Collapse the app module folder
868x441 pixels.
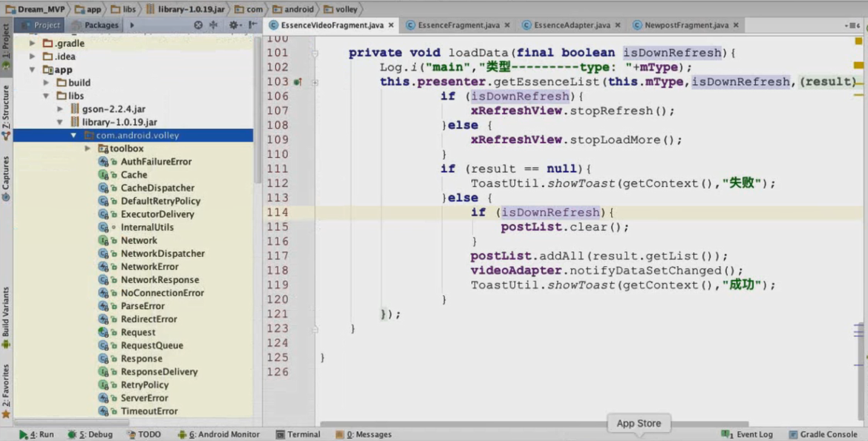[x=33, y=70]
